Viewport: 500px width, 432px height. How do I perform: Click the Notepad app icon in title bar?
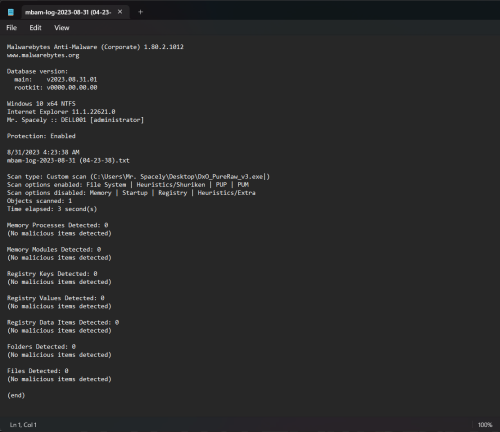[11, 12]
